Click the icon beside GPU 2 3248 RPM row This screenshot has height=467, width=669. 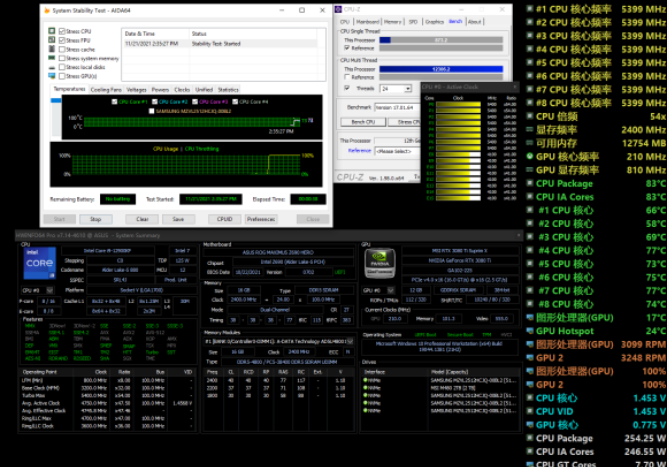point(530,357)
